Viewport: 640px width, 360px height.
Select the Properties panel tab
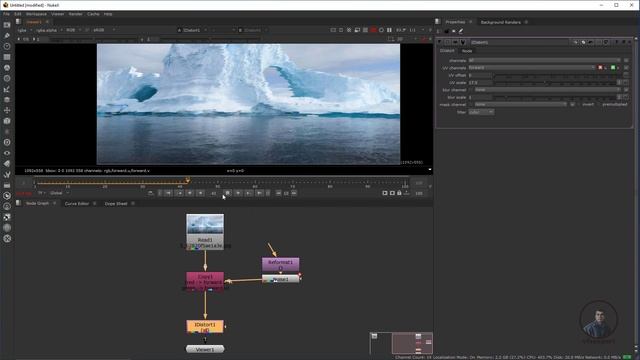[455, 22]
